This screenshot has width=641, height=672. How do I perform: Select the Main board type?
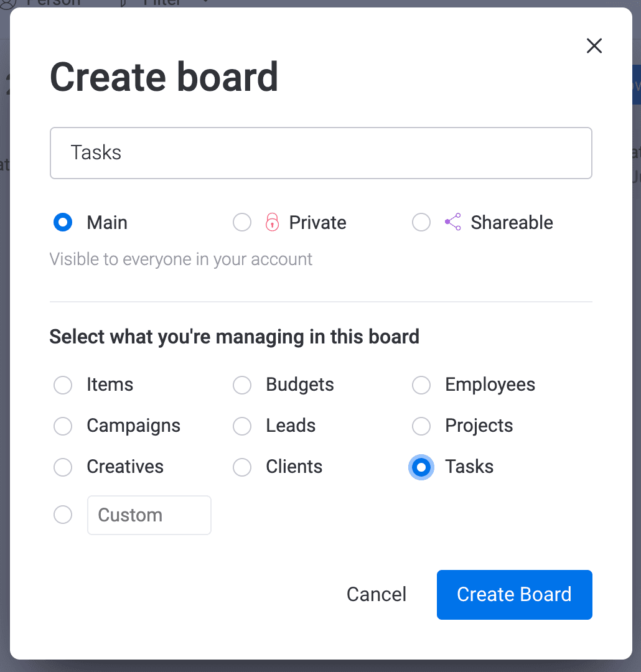tap(63, 222)
